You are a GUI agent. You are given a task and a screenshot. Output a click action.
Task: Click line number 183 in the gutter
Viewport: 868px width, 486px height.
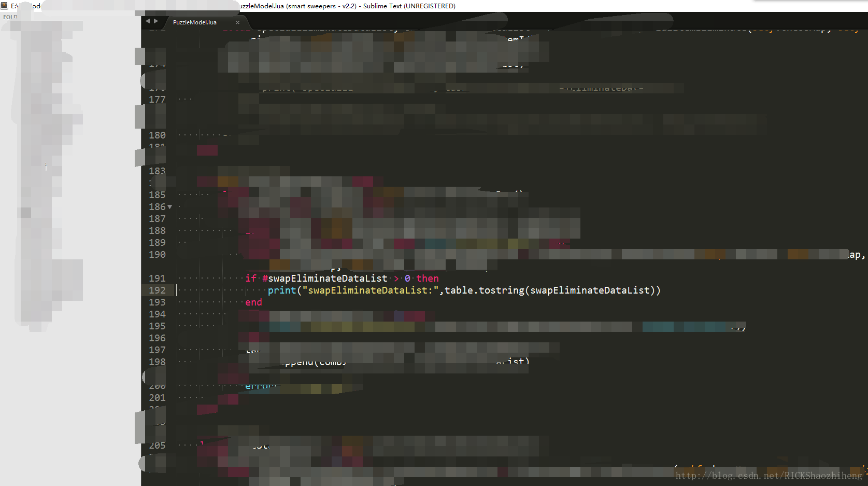point(157,171)
